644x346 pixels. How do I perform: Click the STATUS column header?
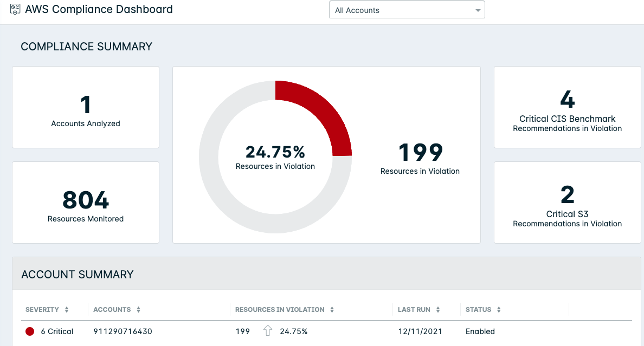(478, 310)
